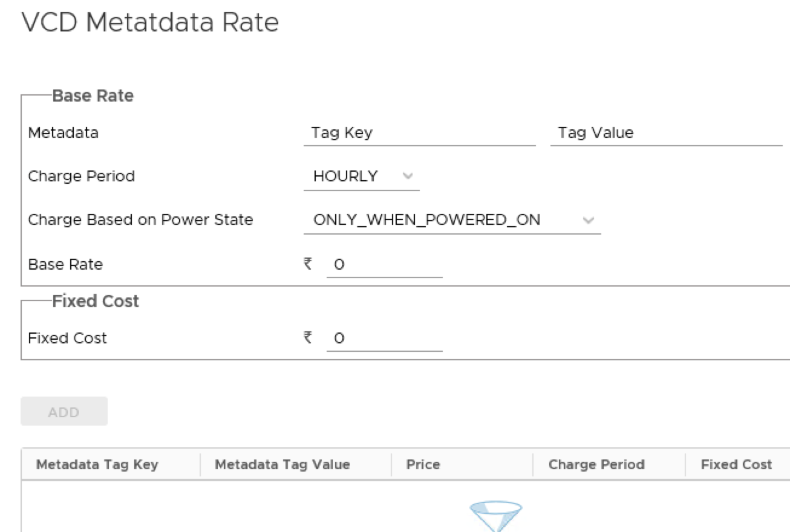Focus the Tag Value text field
Screen dimensions: 790x532
point(665,133)
